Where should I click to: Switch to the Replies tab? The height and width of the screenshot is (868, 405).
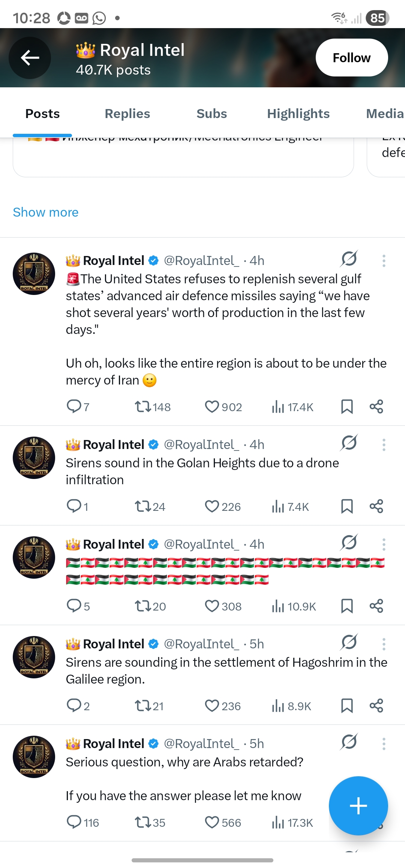(127, 114)
